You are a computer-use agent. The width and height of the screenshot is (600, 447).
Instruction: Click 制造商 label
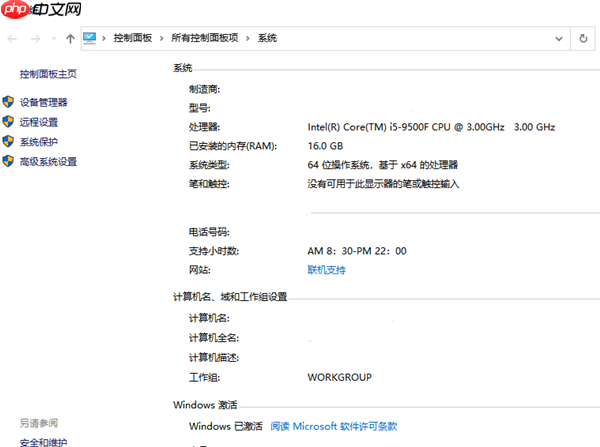[204, 89]
